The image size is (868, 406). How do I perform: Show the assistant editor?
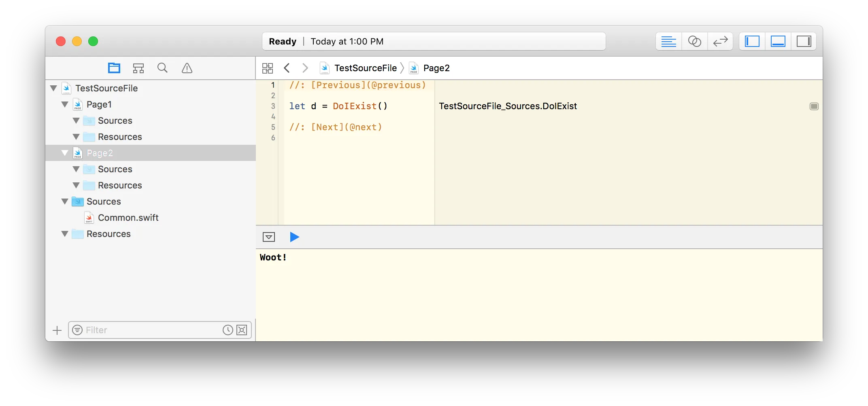tap(694, 41)
